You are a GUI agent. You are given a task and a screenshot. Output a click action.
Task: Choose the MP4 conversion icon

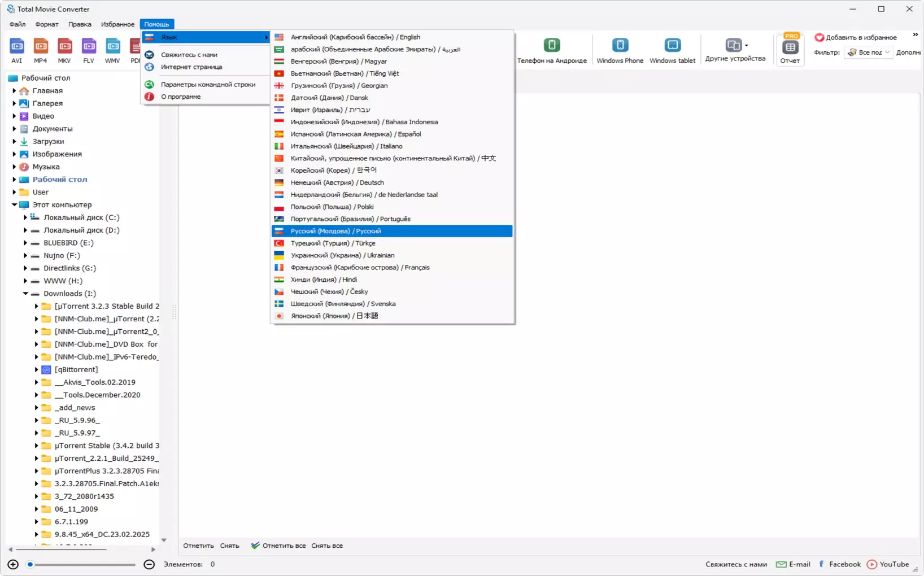(41, 50)
